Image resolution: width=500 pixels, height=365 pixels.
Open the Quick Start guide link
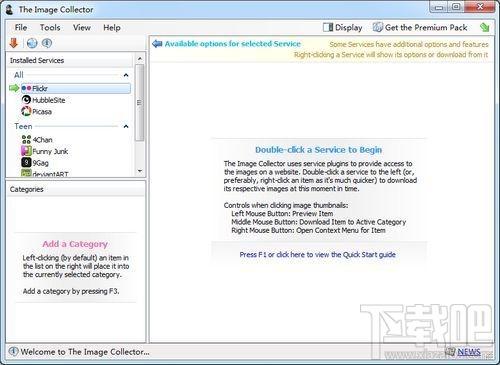pos(317,255)
